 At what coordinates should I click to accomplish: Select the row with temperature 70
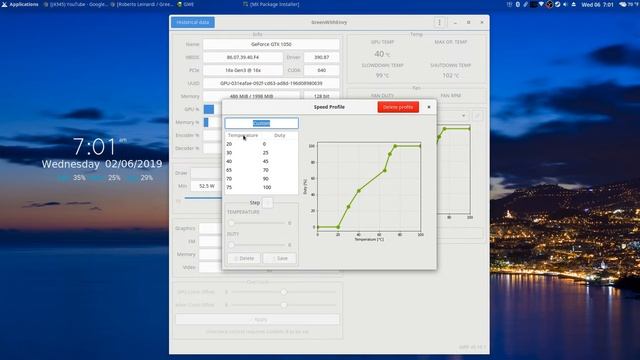[x=262, y=178]
